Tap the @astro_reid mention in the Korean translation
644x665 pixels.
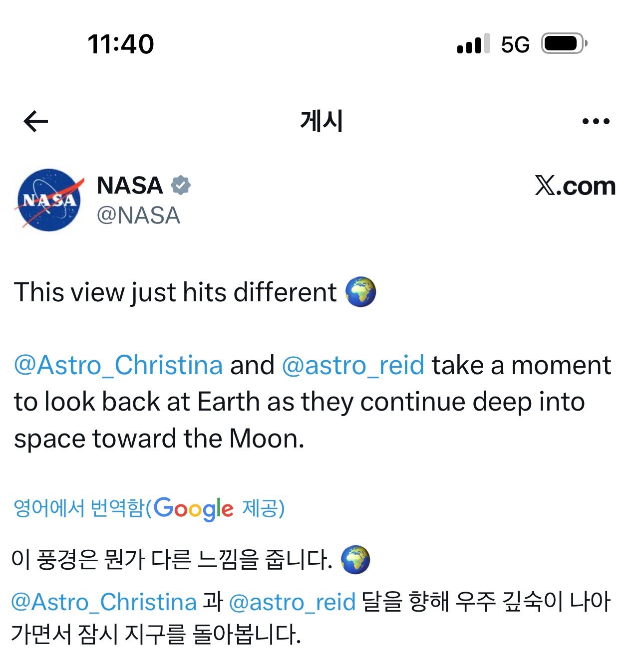pyautogui.click(x=292, y=602)
